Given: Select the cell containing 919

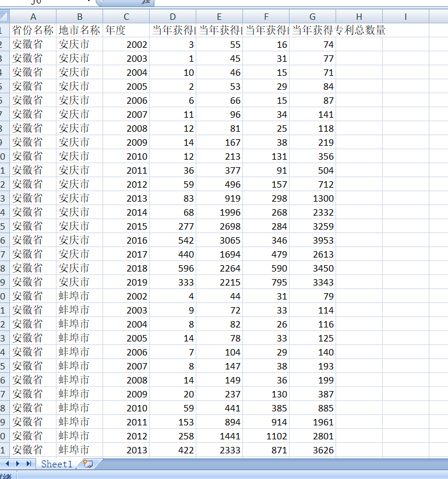Looking at the screenshot, I should click(219, 198).
